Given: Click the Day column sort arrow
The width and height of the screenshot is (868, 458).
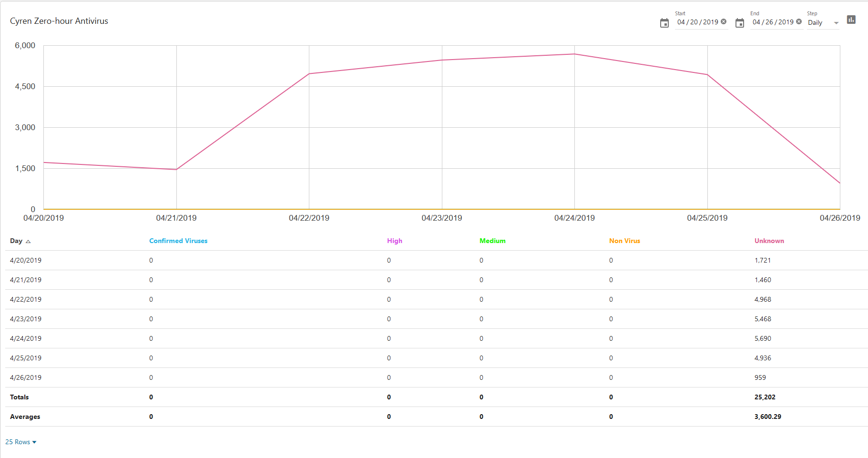Looking at the screenshot, I should coord(28,242).
